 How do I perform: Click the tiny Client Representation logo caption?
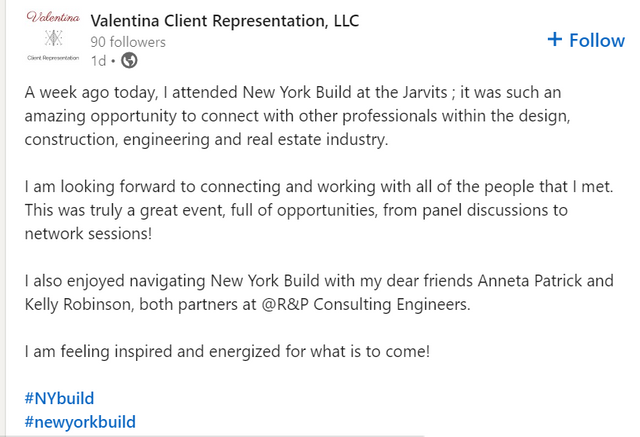pos(53,58)
